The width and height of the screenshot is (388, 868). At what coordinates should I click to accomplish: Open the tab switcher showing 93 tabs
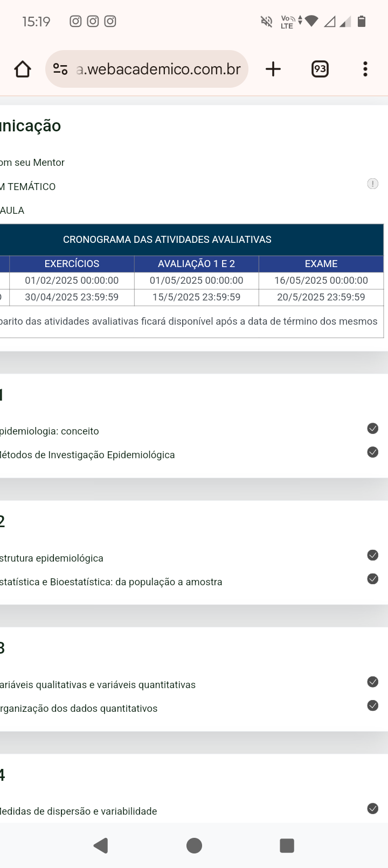pyautogui.click(x=320, y=69)
